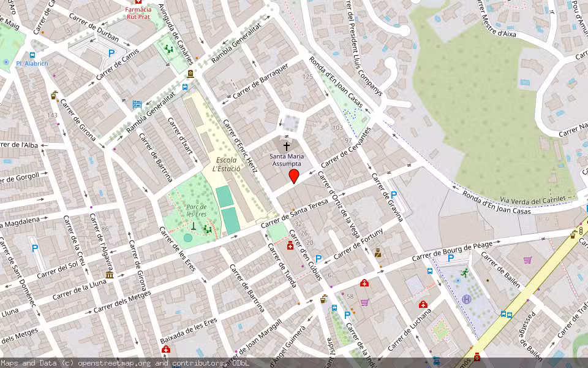Select the monument icon in Parc de les Eres
This screenshot has height=368, width=588.
pos(193,226)
